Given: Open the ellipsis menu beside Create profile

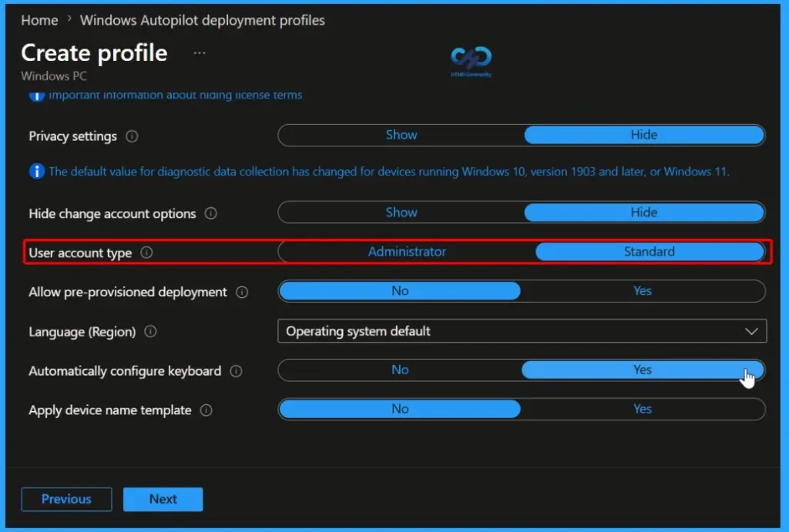Looking at the screenshot, I should [200, 53].
